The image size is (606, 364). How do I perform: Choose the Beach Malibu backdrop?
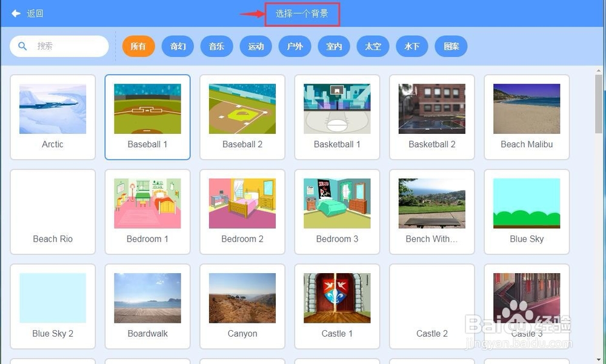coord(527,117)
